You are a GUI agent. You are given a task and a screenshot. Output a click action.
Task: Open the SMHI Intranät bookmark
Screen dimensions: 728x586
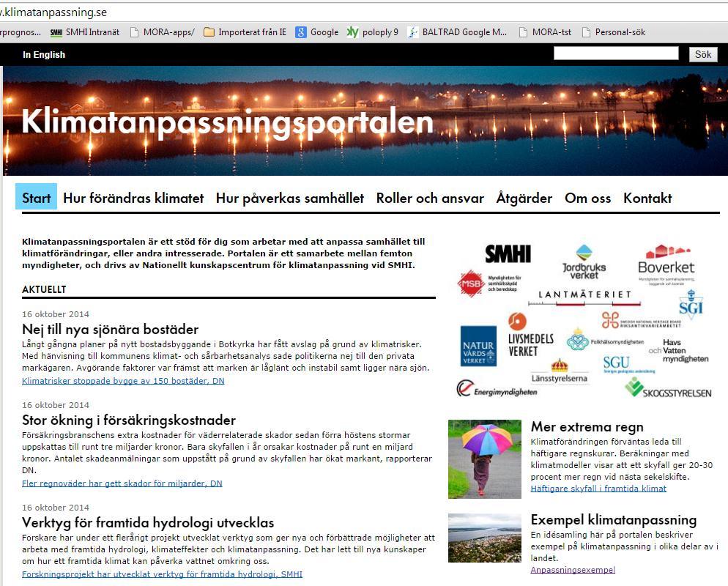pyautogui.click(x=84, y=32)
